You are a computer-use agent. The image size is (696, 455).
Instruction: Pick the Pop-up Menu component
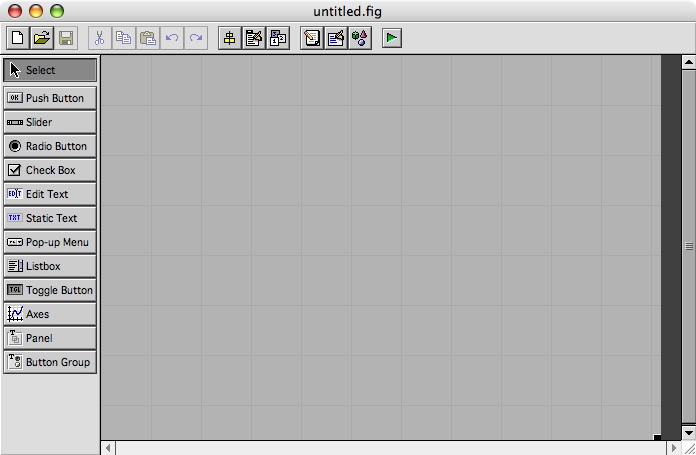pyautogui.click(x=50, y=242)
